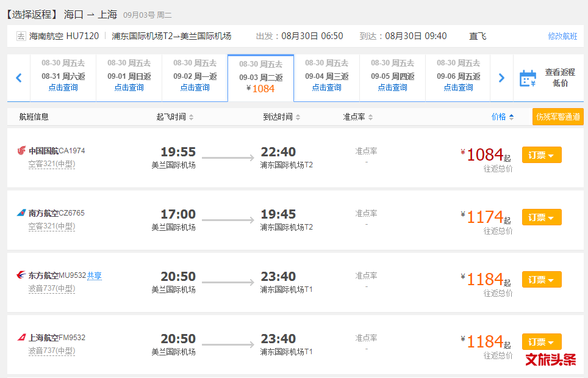Expand 订票 dropdown for CZ6765 flight

tap(542, 217)
